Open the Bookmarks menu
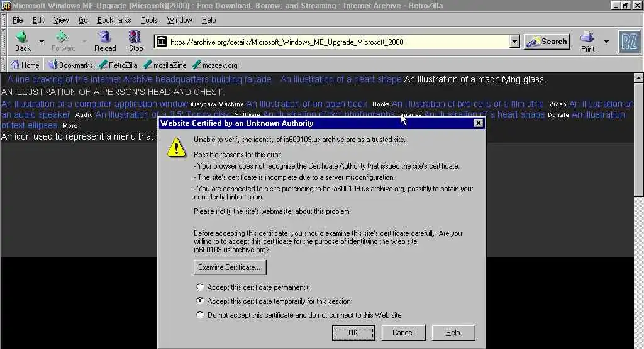The image size is (644, 349). pos(114,20)
